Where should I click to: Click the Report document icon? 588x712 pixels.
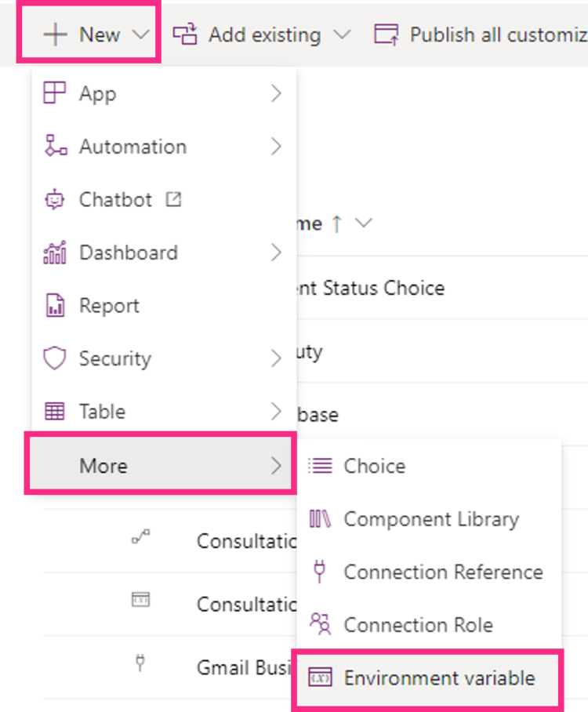[55, 306]
